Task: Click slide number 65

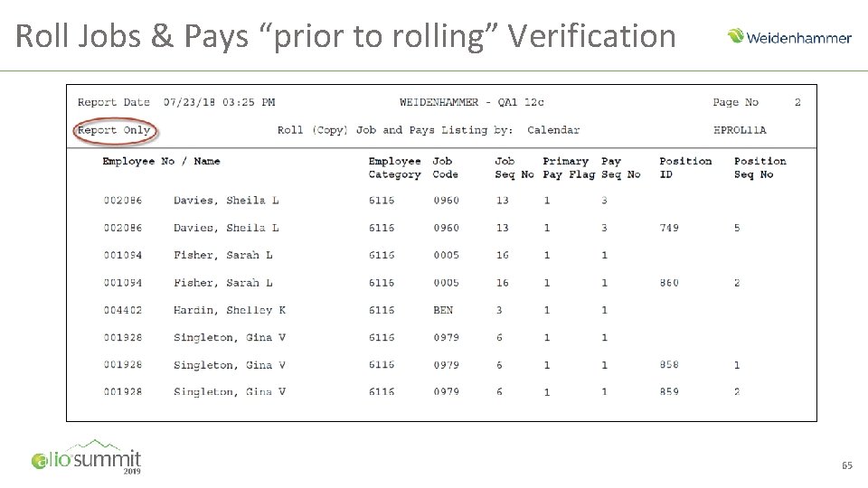Action: [x=846, y=465]
